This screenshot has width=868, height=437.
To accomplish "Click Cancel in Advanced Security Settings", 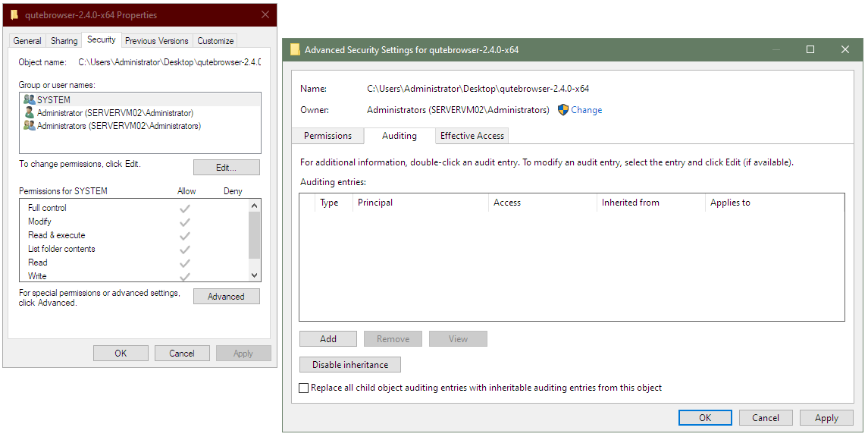I will point(766,417).
